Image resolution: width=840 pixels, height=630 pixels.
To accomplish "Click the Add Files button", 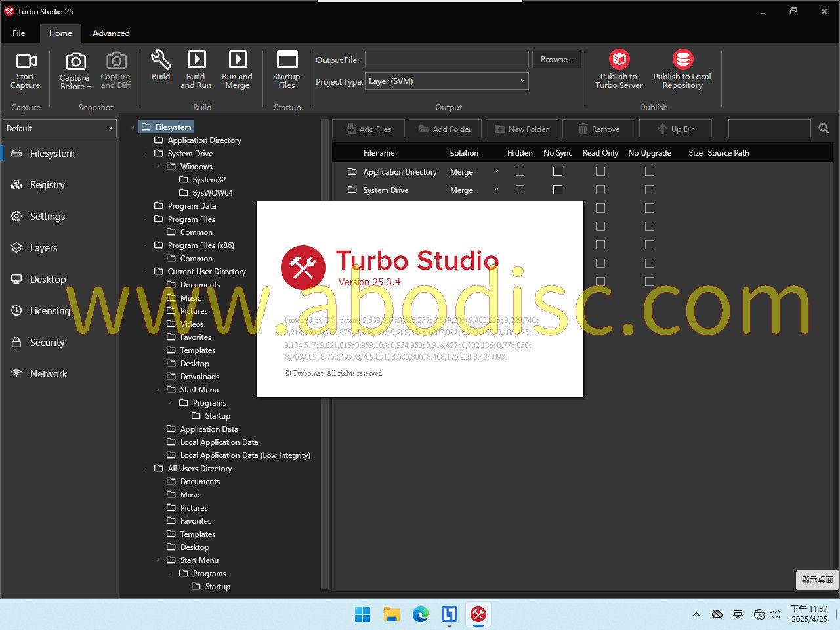I will coord(368,129).
